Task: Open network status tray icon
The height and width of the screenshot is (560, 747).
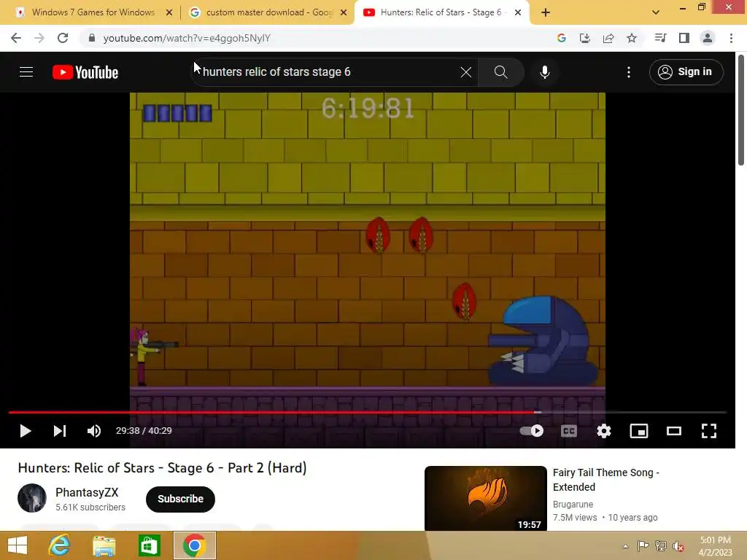Action: click(661, 546)
